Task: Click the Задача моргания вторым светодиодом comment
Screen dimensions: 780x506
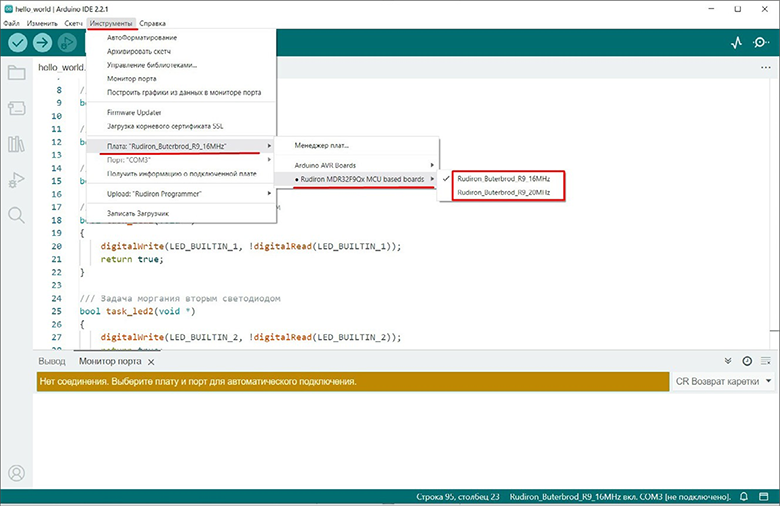Action: point(180,299)
